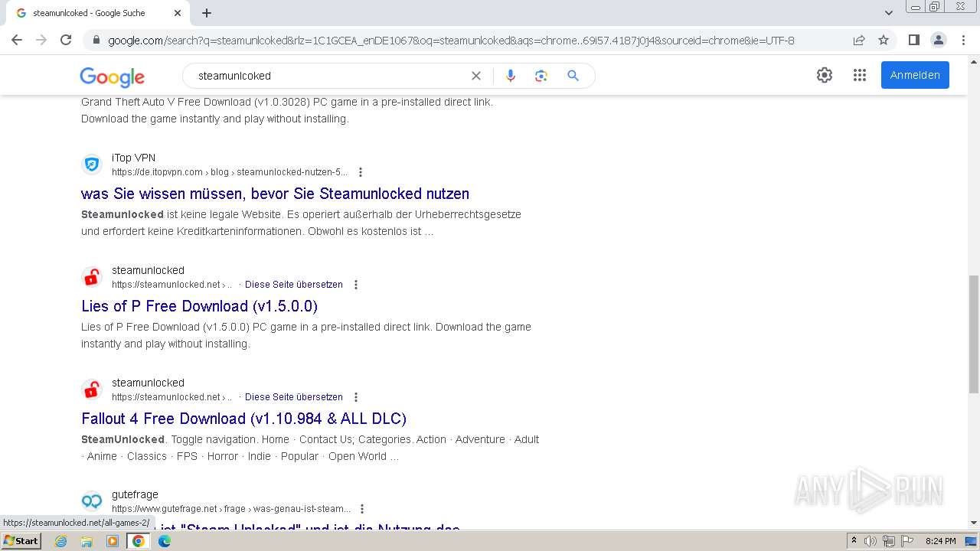Open more options for Fallout 4 result
Image resolution: width=980 pixels, height=551 pixels.
coord(355,397)
